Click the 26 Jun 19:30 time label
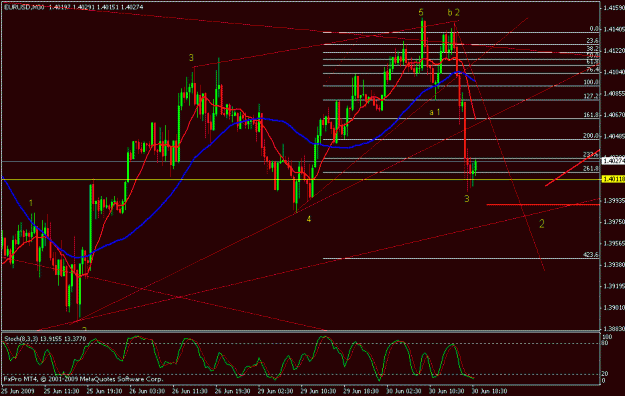The height and width of the screenshot is (396, 625). tap(233, 391)
